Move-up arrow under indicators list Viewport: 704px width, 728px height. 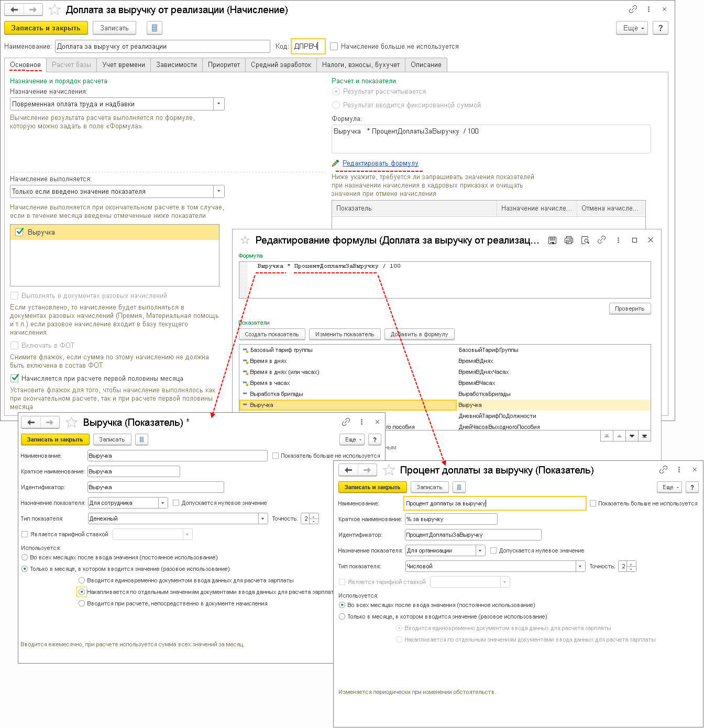click(619, 436)
